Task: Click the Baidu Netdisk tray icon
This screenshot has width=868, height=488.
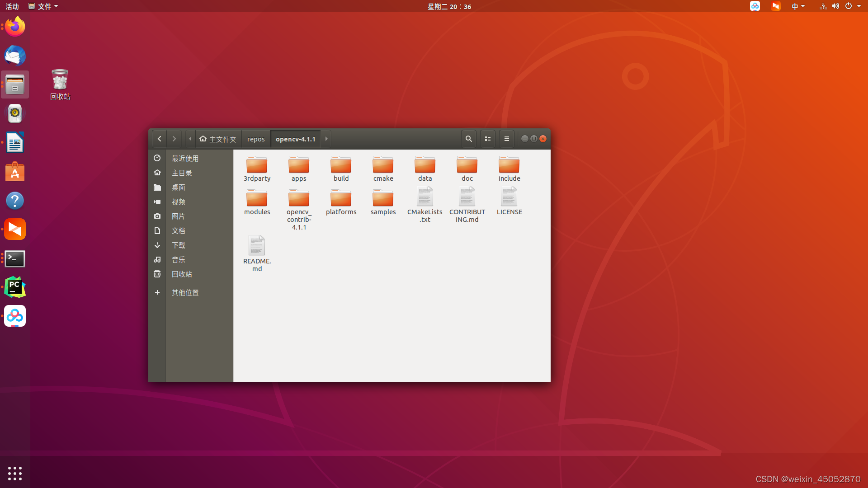Action: click(755, 6)
